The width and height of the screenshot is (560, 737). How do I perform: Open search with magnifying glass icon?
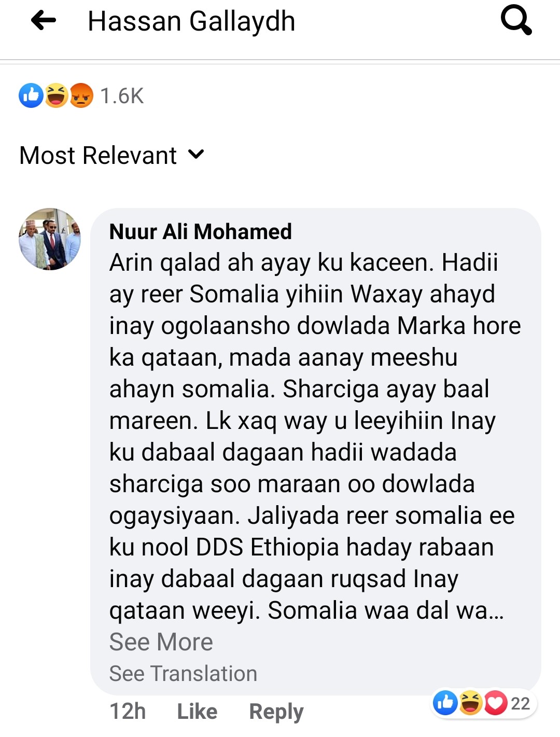[515, 21]
